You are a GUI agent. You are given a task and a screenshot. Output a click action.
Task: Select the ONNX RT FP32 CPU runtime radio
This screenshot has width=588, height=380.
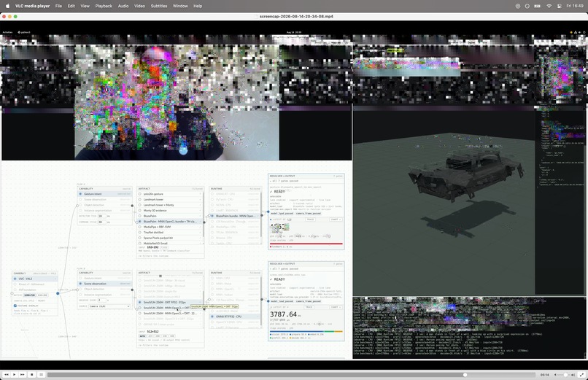pos(212,317)
